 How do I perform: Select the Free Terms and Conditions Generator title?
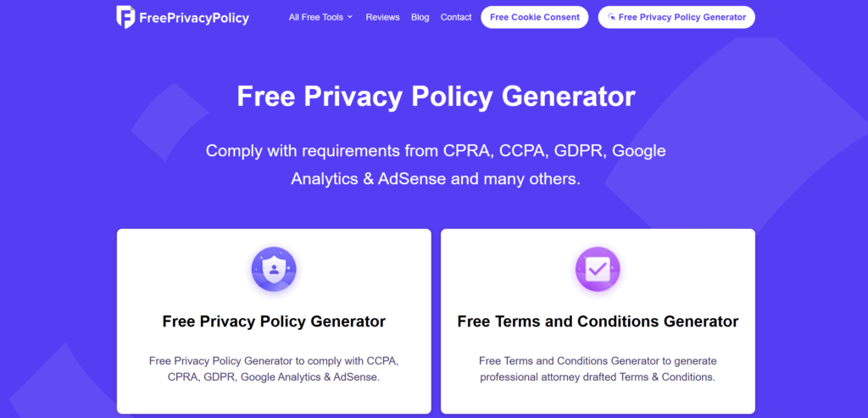[x=598, y=321]
